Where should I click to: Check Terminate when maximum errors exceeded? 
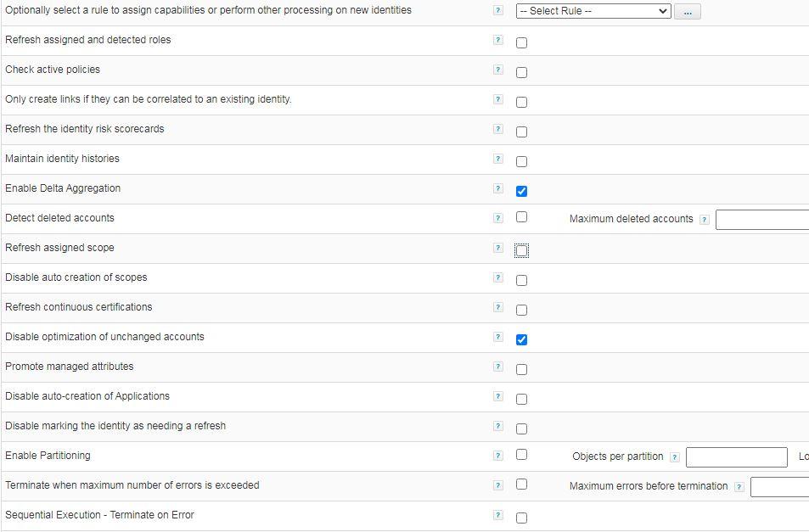[521, 484]
